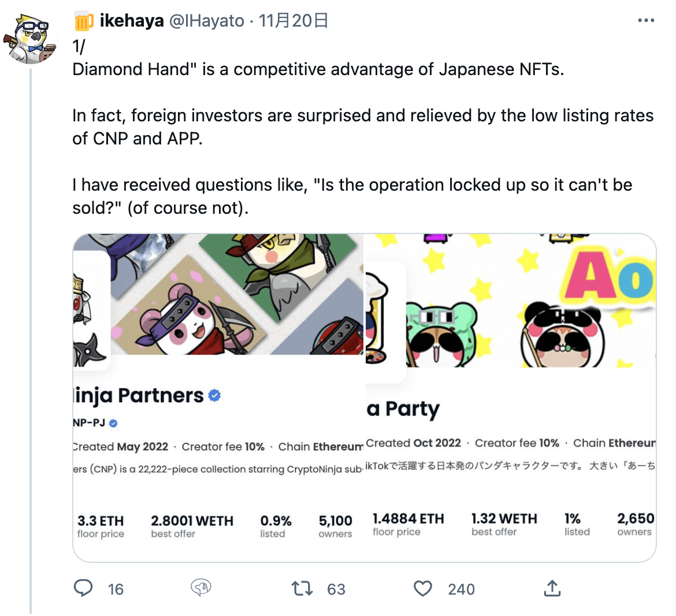Click the reply speech bubble icon
This screenshot has height=616, width=676.
tap(84, 588)
